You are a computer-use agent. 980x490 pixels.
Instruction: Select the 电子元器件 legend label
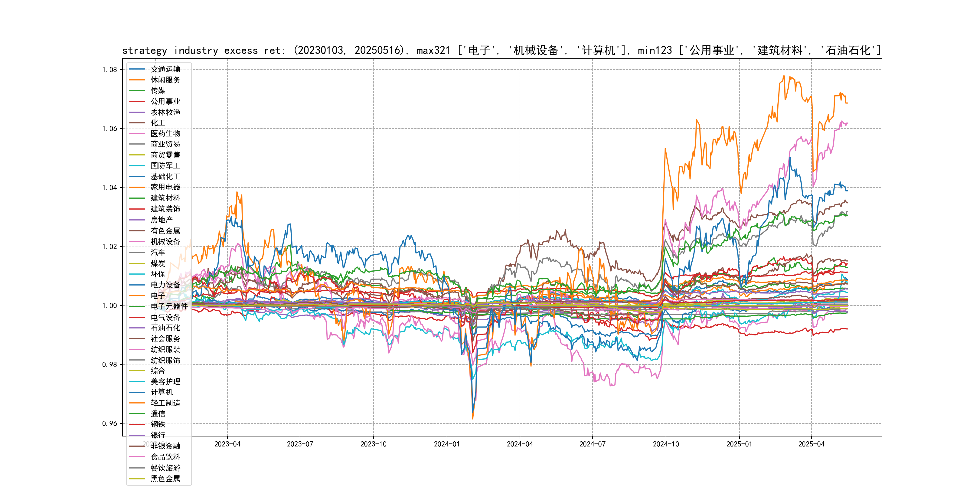point(169,306)
